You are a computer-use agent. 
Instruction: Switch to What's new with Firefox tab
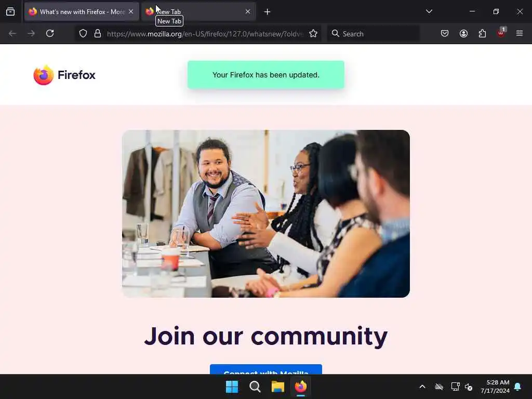click(x=82, y=12)
